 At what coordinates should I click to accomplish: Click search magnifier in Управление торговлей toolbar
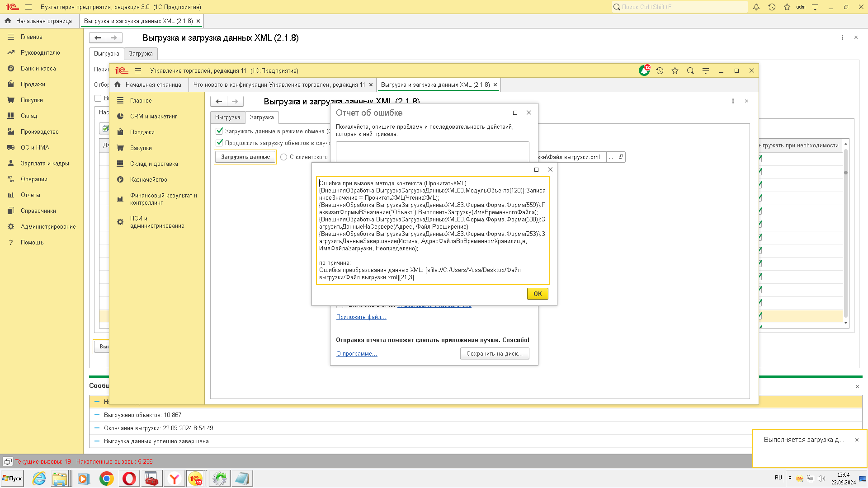pyautogui.click(x=690, y=70)
